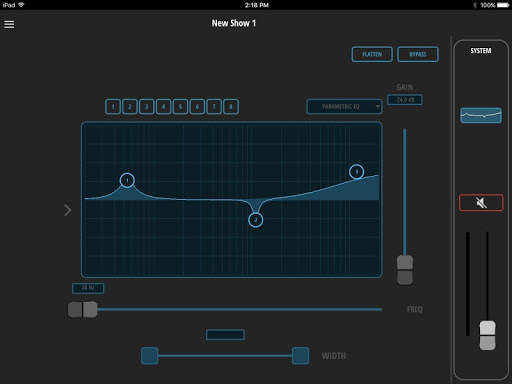Click the frequency slider handle
512x384 pixels.
(x=83, y=310)
